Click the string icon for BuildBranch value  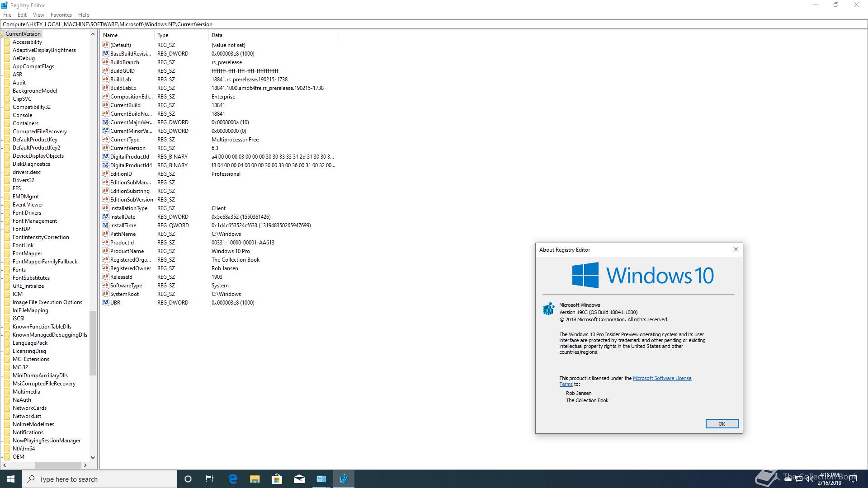click(106, 62)
